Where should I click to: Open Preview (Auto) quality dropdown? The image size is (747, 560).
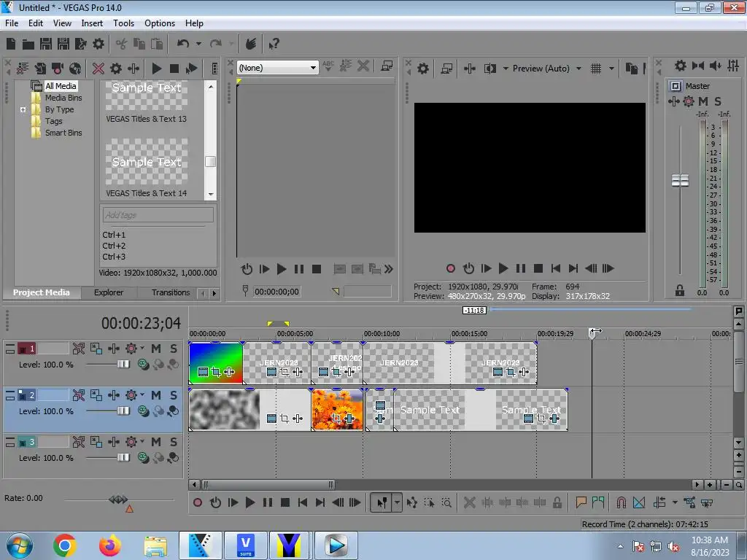pos(578,69)
